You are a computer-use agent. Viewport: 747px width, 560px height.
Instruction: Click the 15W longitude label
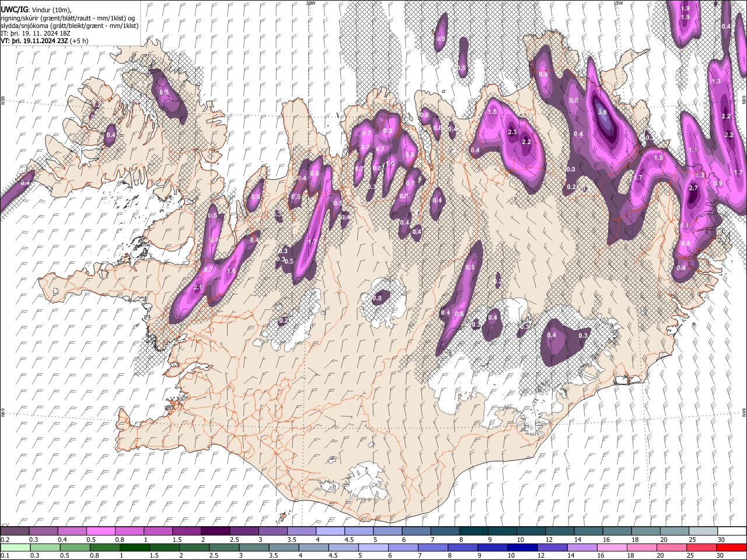tap(618, 3)
